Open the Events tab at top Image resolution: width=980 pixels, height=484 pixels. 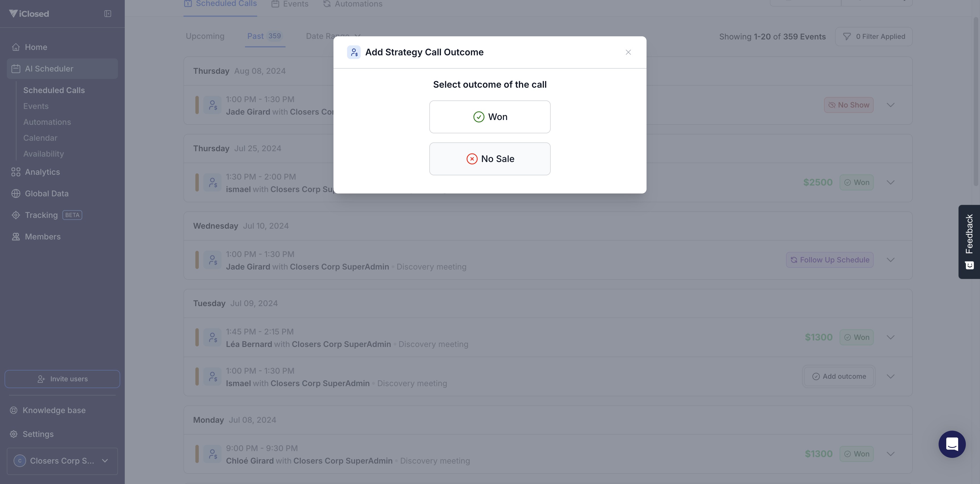290,4
